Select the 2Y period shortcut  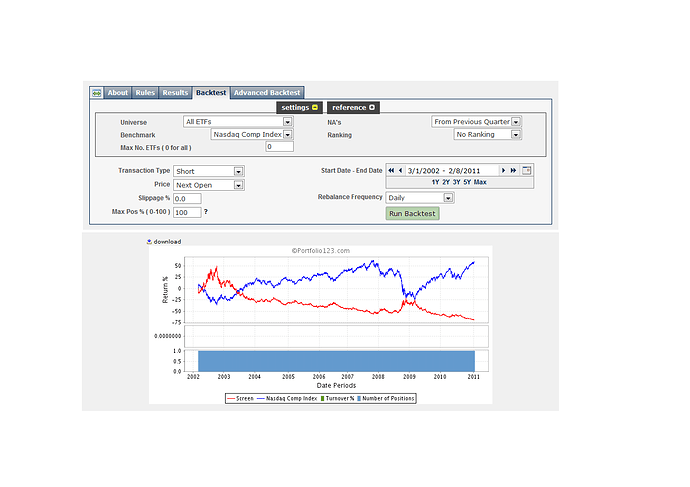click(446, 182)
